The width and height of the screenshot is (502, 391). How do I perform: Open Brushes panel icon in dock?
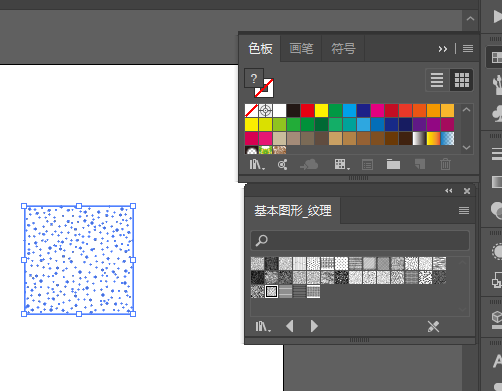click(497, 85)
